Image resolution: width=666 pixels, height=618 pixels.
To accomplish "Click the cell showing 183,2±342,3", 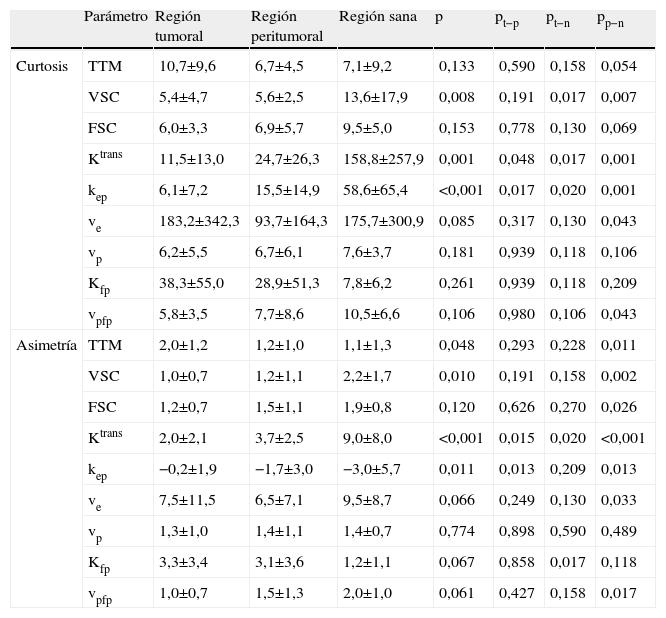I will click(x=199, y=222).
